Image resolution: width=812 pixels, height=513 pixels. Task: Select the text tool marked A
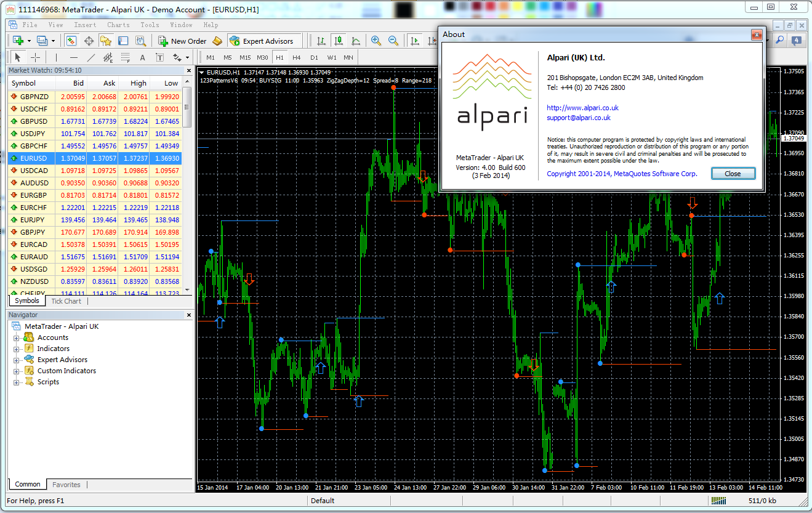point(142,57)
